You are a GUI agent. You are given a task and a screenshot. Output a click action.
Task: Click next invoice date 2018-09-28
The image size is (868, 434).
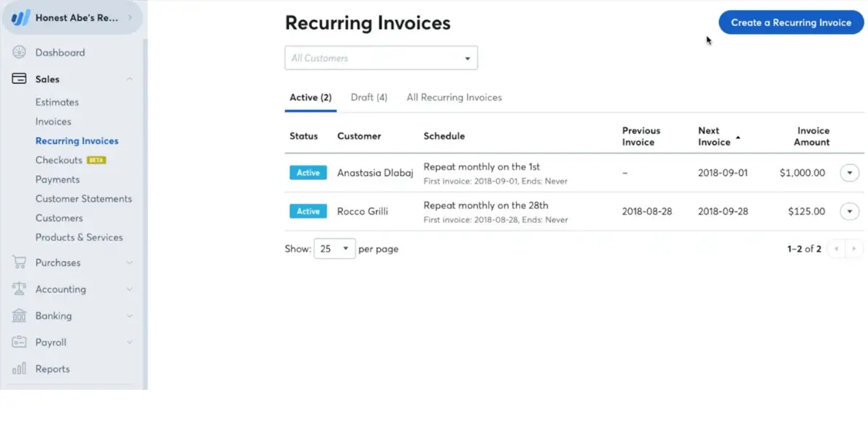723,211
